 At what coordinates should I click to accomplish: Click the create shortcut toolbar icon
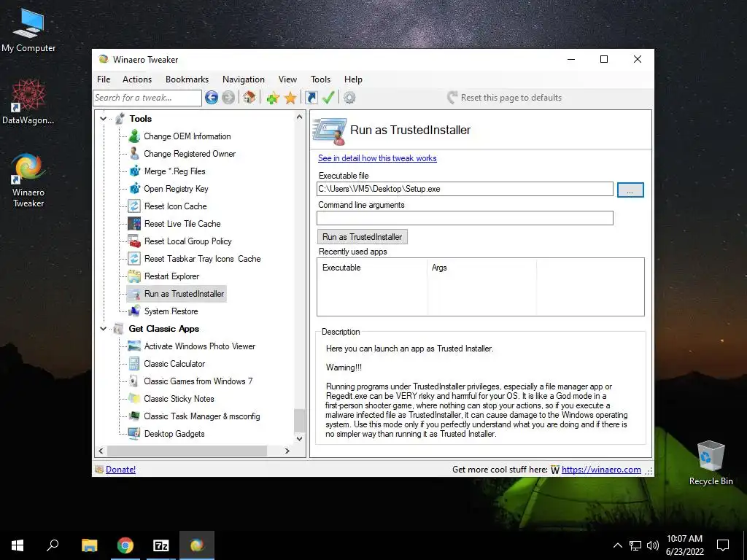(x=311, y=98)
